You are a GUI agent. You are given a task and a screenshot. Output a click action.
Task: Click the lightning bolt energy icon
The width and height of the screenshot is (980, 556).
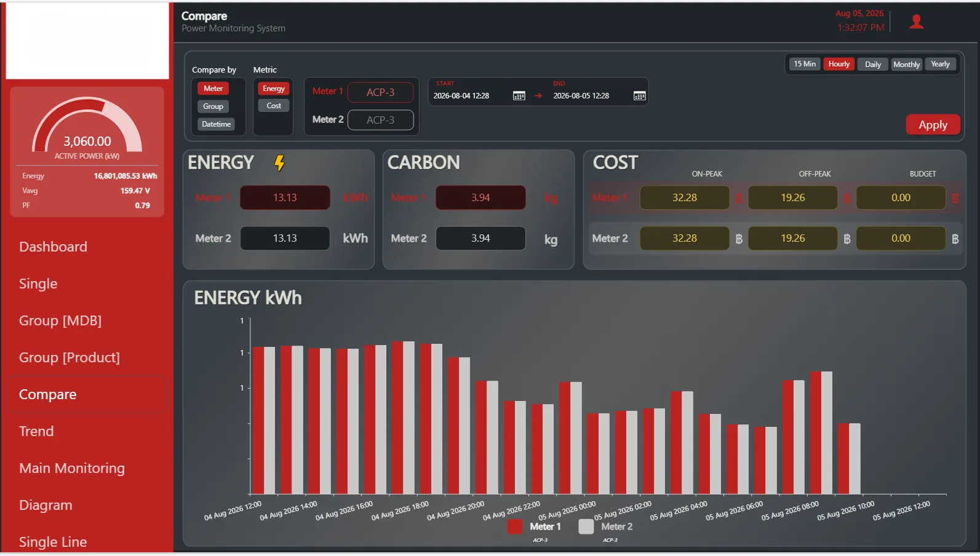click(279, 163)
